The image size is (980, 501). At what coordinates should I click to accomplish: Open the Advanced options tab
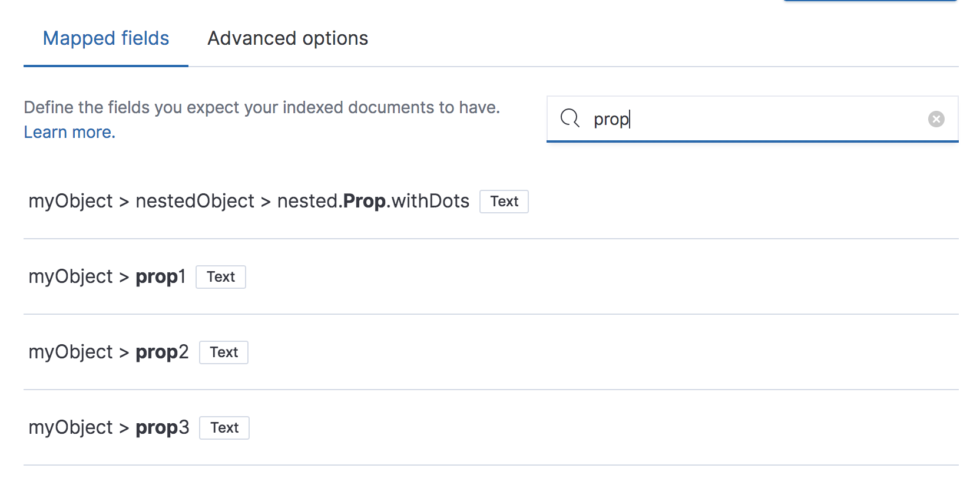click(287, 39)
